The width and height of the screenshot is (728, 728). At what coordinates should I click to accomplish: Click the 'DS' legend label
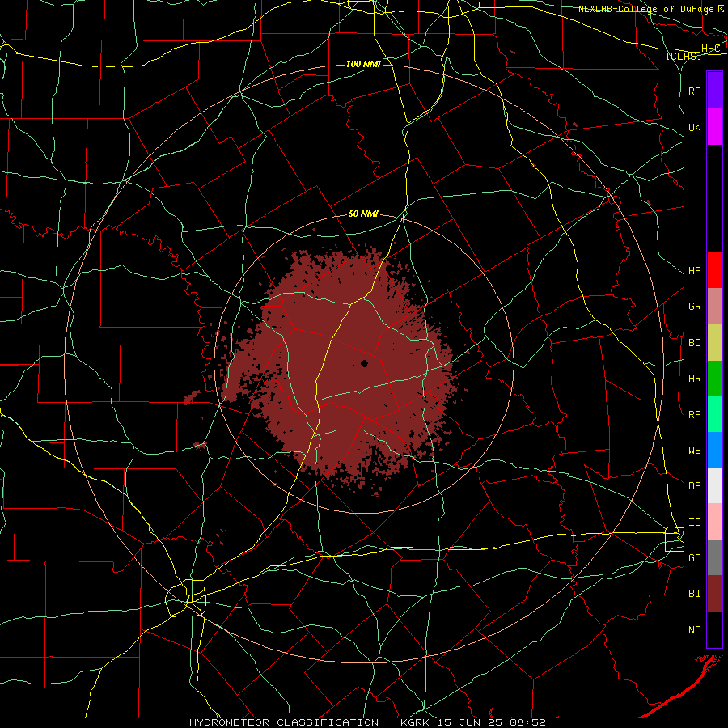pyautogui.click(x=694, y=486)
